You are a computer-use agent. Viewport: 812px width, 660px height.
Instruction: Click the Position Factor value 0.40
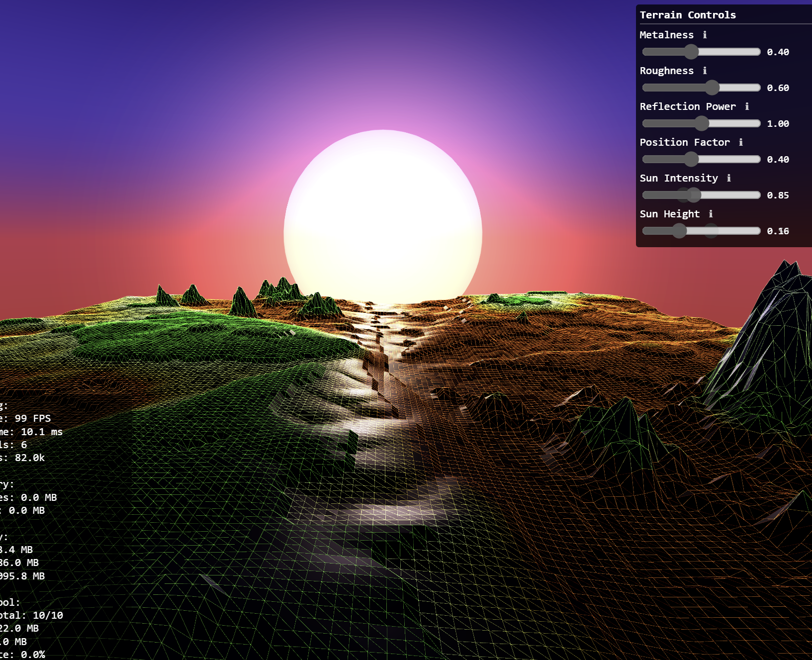778,159
